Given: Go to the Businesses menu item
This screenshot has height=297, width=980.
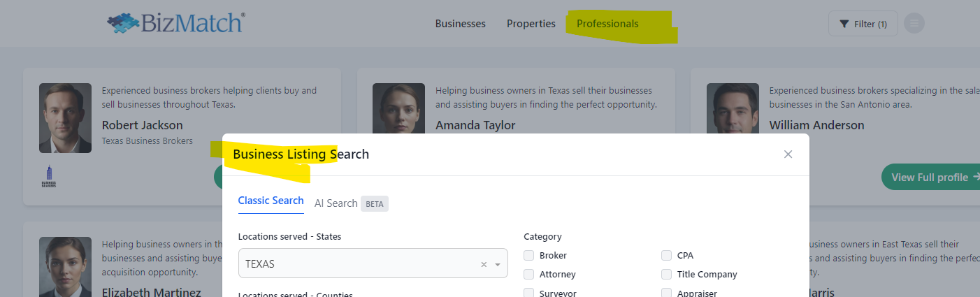Looking at the screenshot, I should pyautogui.click(x=460, y=24).
